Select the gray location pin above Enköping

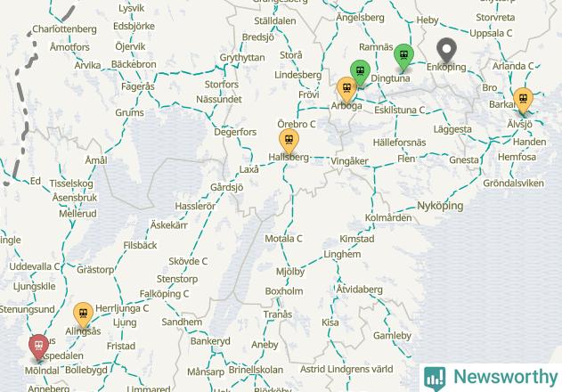(x=446, y=51)
